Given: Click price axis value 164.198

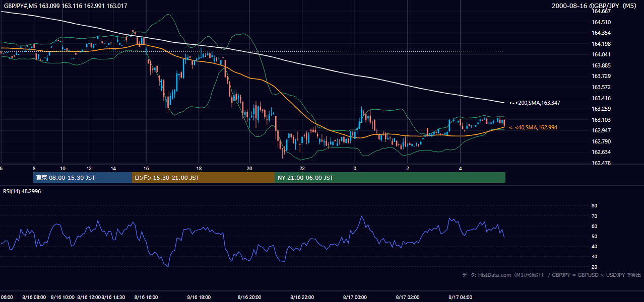Looking at the screenshot, I should [601, 44].
